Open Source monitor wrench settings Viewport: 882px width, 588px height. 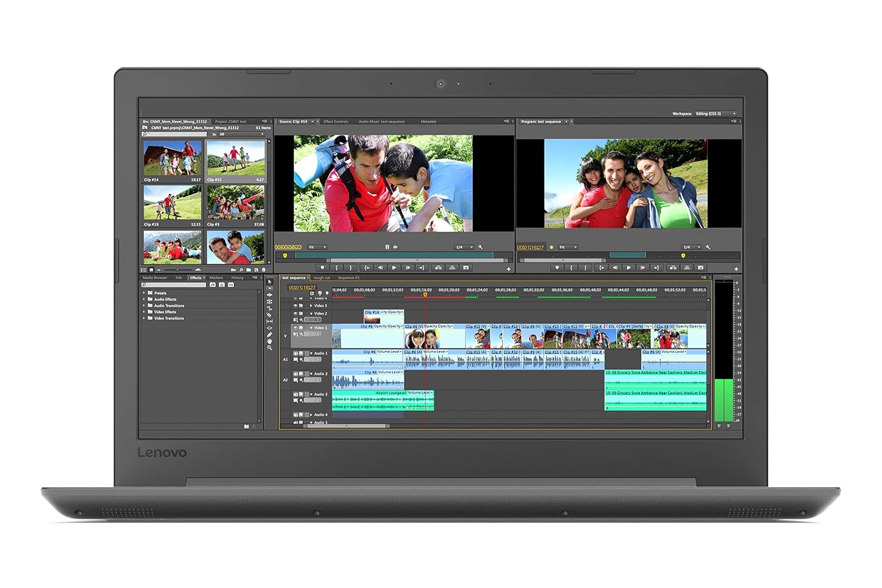(480, 247)
